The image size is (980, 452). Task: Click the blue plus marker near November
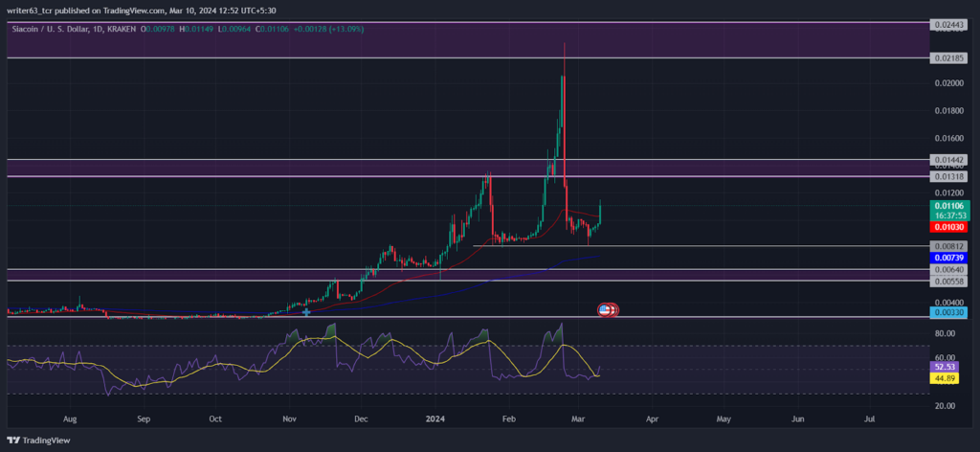click(x=306, y=311)
